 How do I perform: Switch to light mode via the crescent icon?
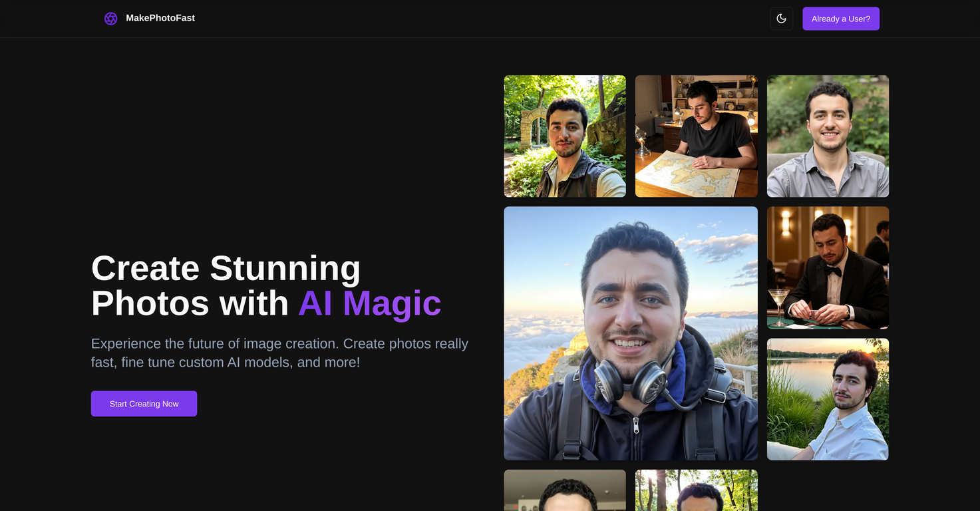(781, 18)
